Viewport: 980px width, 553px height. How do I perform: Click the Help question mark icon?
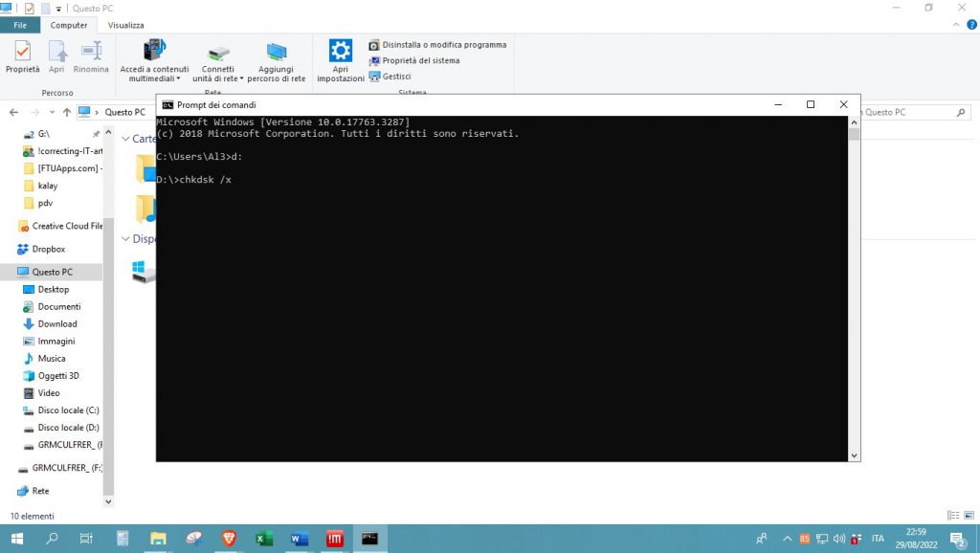tap(971, 25)
